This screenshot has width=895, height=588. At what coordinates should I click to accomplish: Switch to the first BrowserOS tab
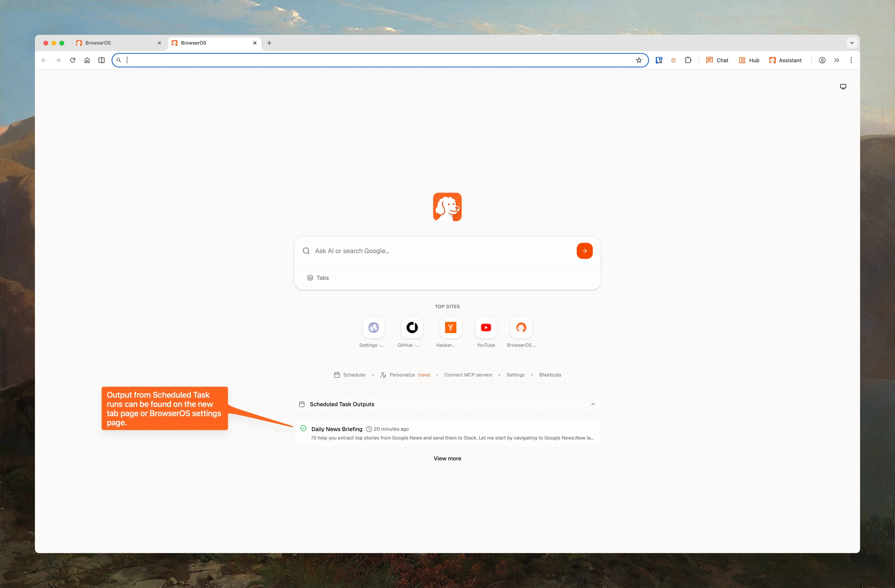[x=113, y=43]
